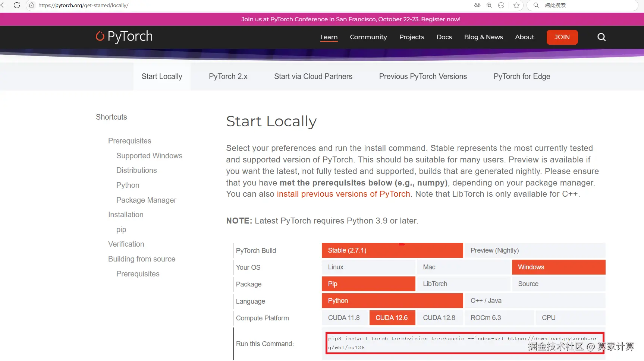Select Start via Cloud Partners tab
Viewport: 644px width, 361px height.
[313, 76]
